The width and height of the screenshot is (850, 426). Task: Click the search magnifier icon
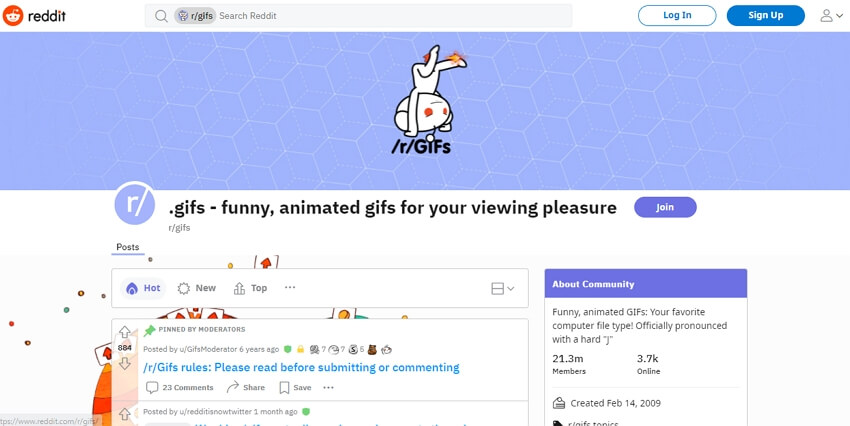[161, 16]
